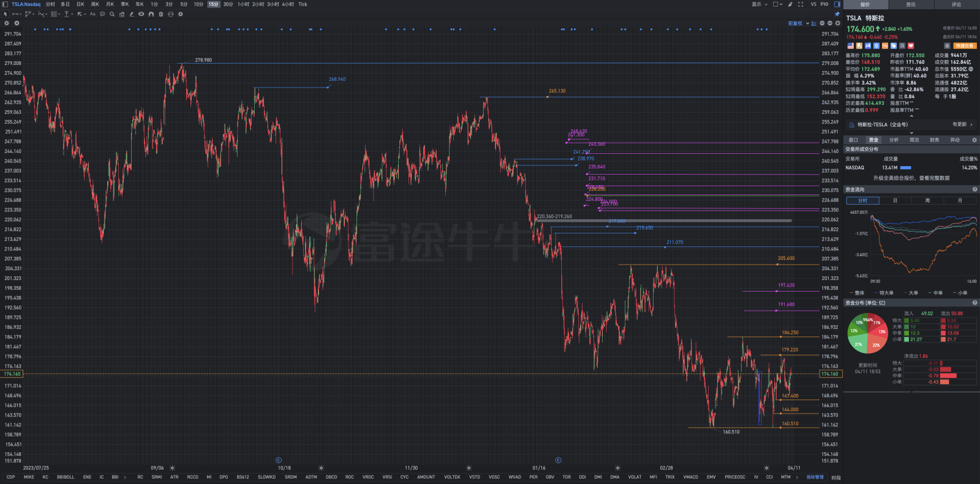Zoom out chart with minus icon
This screenshot has height=484, width=980.
pos(830,23)
